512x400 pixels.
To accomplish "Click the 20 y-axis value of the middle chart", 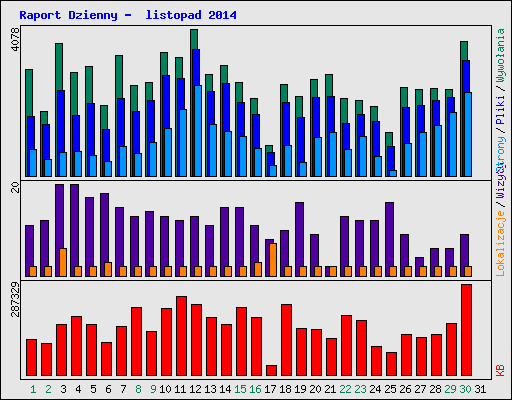I will (16, 187).
